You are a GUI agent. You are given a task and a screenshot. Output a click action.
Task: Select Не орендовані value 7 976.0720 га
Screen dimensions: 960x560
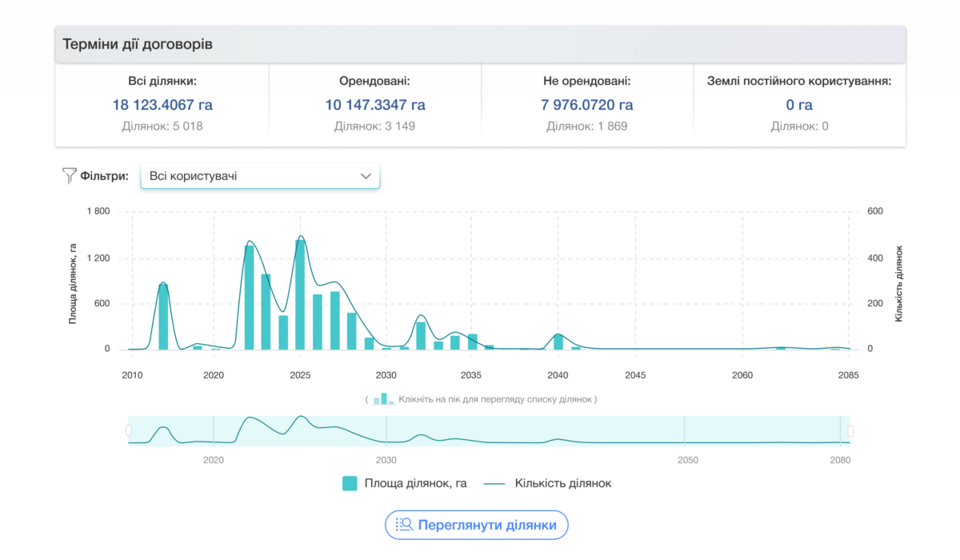point(587,105)
